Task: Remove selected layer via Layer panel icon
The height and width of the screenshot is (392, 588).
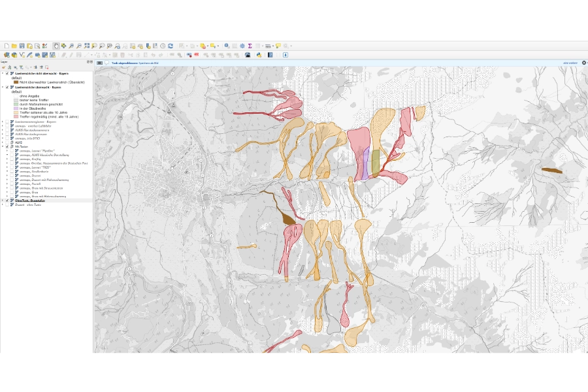Action: 47,67
